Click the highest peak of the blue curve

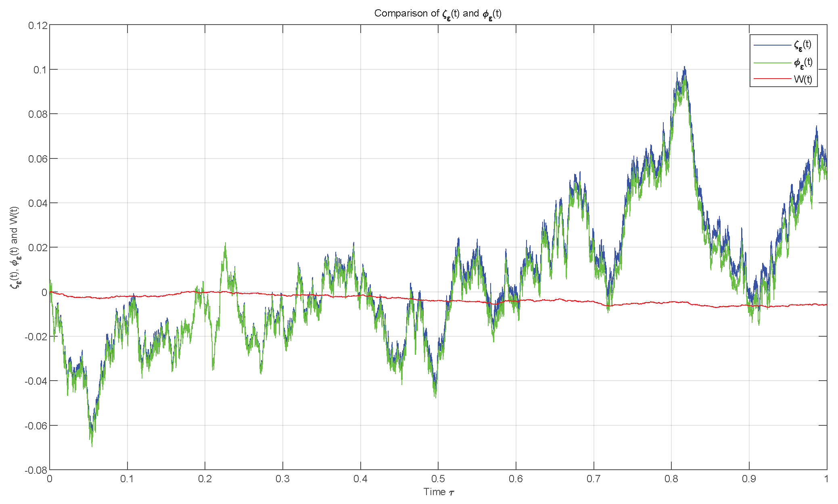(684, 67)
